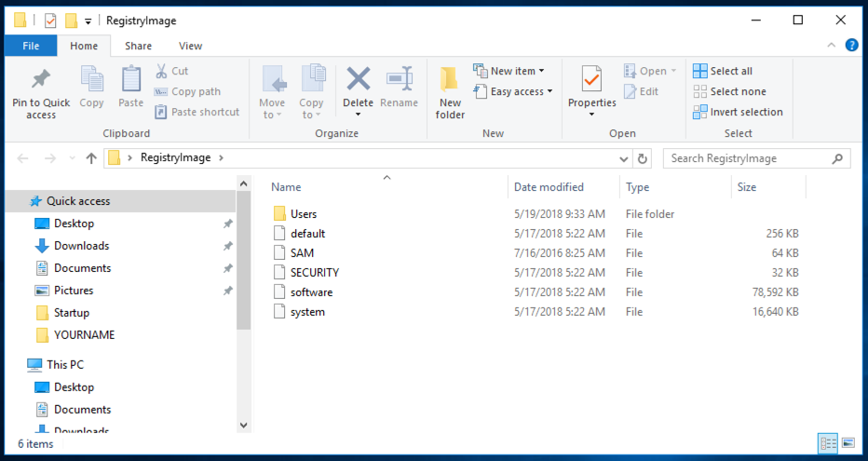Screen dimensions: 868x461
Task: Switch to the Share ribbon tab
Action: pos(138,46)
